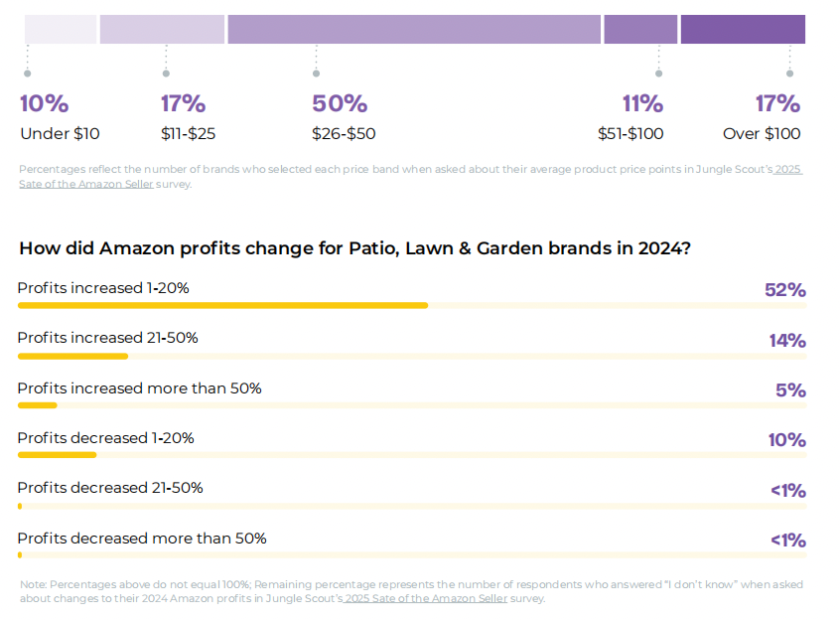Click the yellow bar for Profits increased 1-20%
This screenshot has width=840, height=620.
[222, 305]
